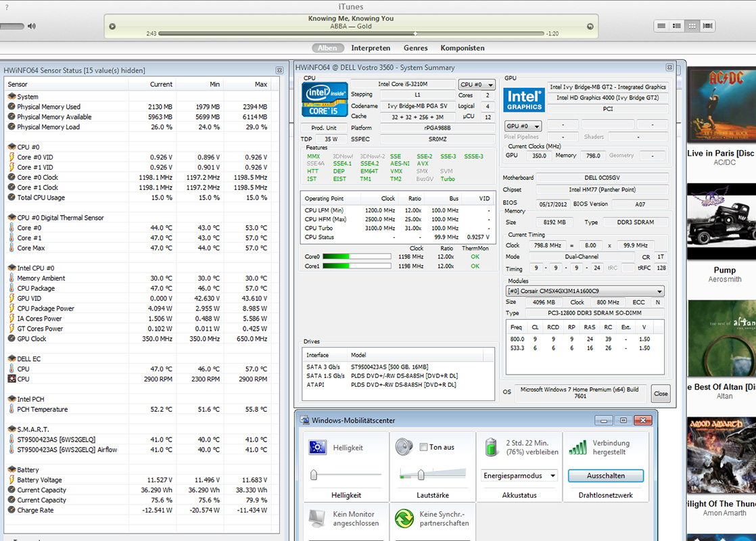Click the Total CPU Usage row icon
This screenshot has height=541, width=756.
(x=11, y=197)
